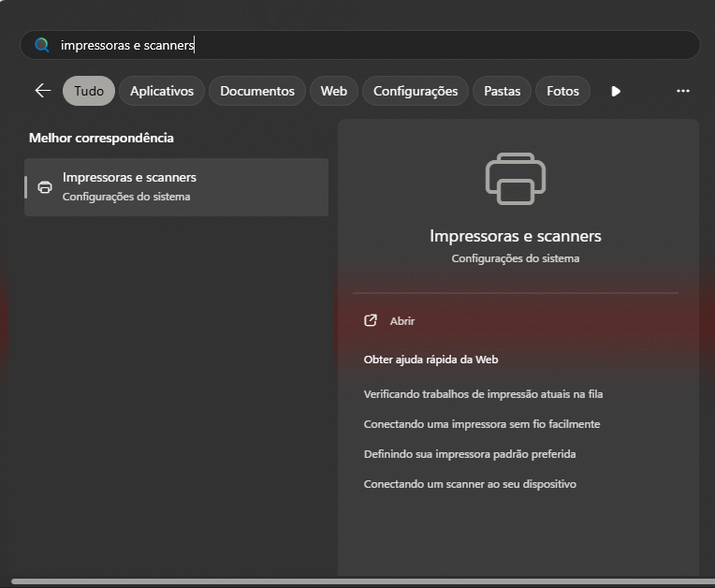Switch to the Fotos filter tab

[x=562, y=91]
